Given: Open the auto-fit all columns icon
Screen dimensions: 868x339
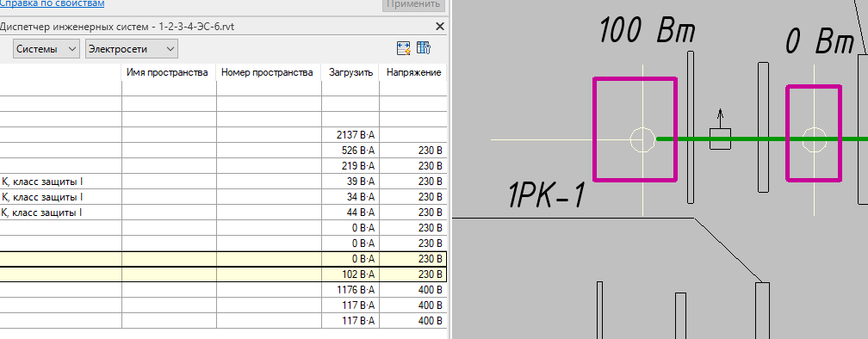Looking at the screenshot, I should 403,49.
